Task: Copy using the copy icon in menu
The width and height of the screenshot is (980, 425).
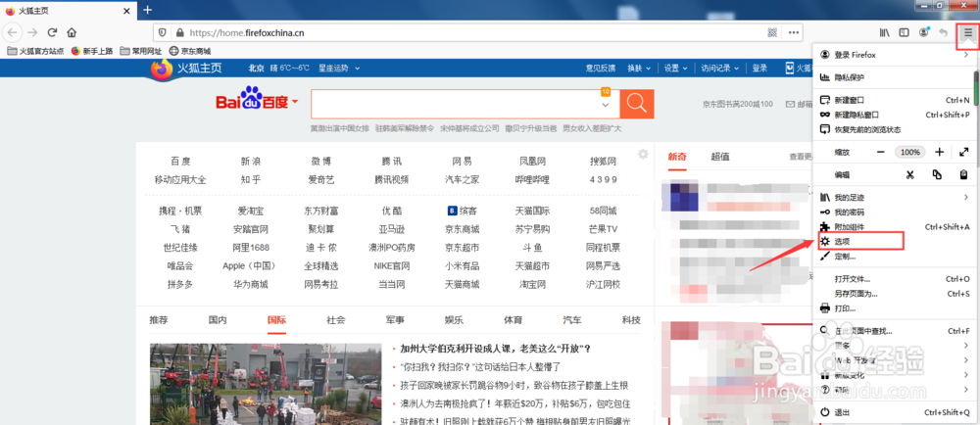Action: click(x=937, y=174)
